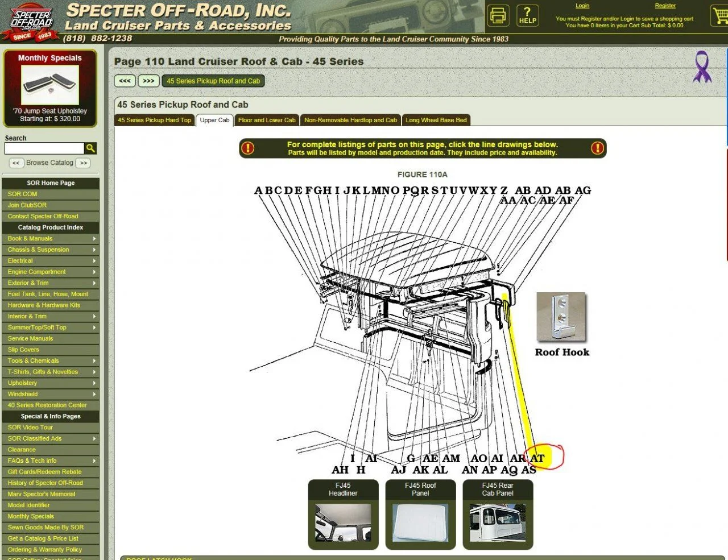Switch to Floor and Lower Cab tab
Screen dimensions: 728x560
(267, 120)
